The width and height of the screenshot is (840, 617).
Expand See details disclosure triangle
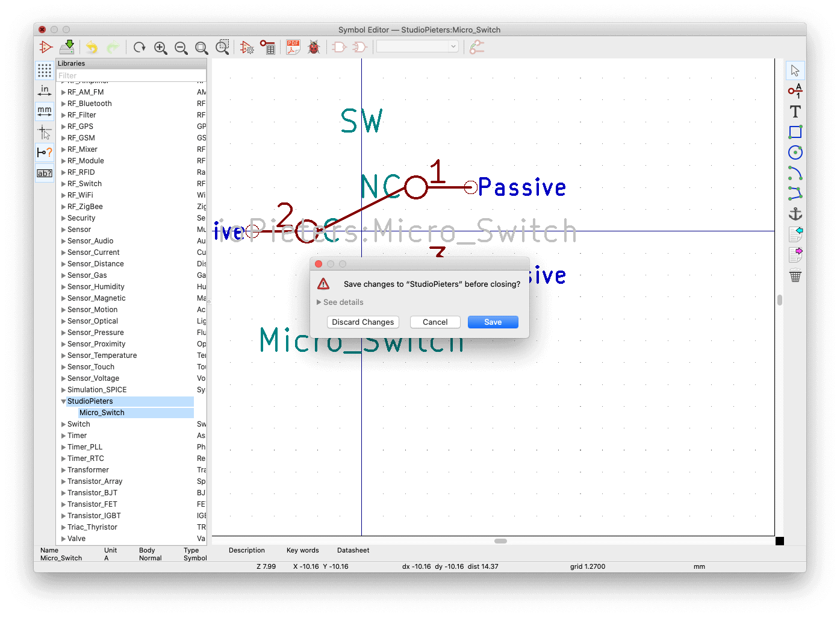tap(319, 302)
